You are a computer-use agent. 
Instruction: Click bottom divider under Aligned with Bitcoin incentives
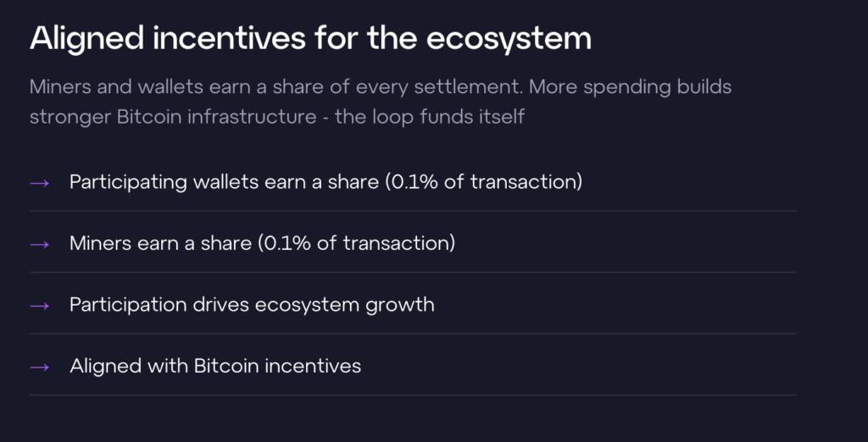coord(413,395)
